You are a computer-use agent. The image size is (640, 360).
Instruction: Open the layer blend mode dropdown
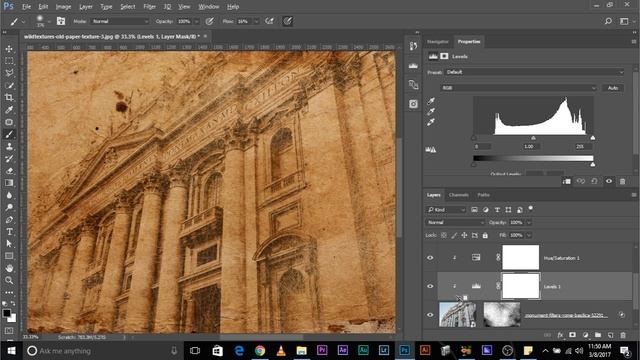pyautogui.click(x=455, y=222)
